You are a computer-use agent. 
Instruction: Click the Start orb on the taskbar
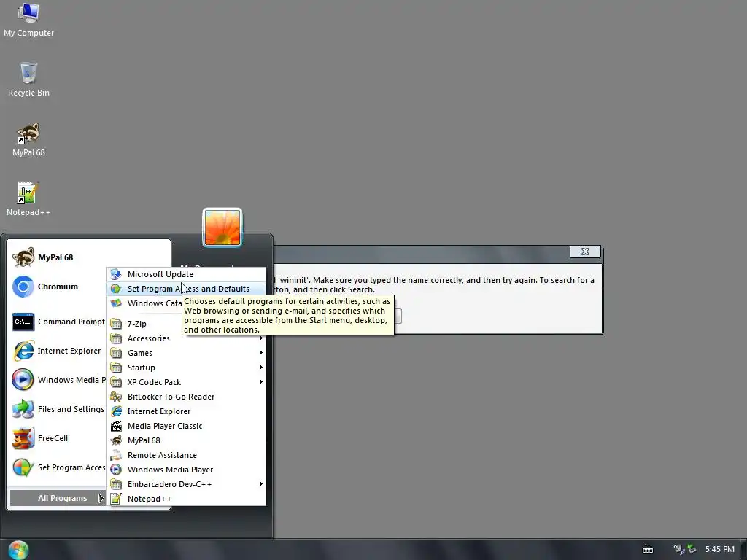pyautogui.click(x=18, y=550)
